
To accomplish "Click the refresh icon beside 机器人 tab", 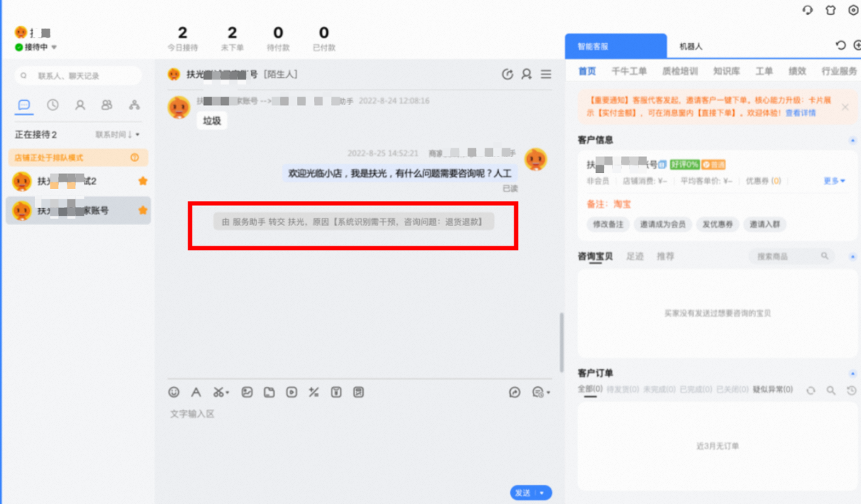I will [x=840, y=45].
